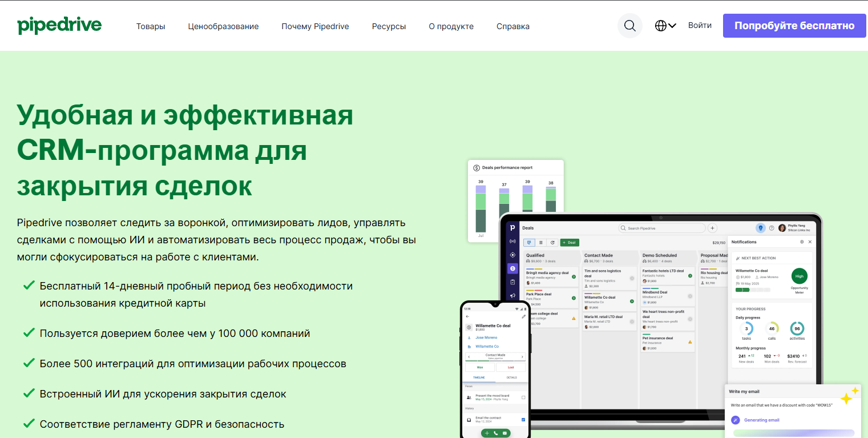Check the Present the mood board checkbox
The width and height of the screenshot is (868, 438).
click(523, 397)
